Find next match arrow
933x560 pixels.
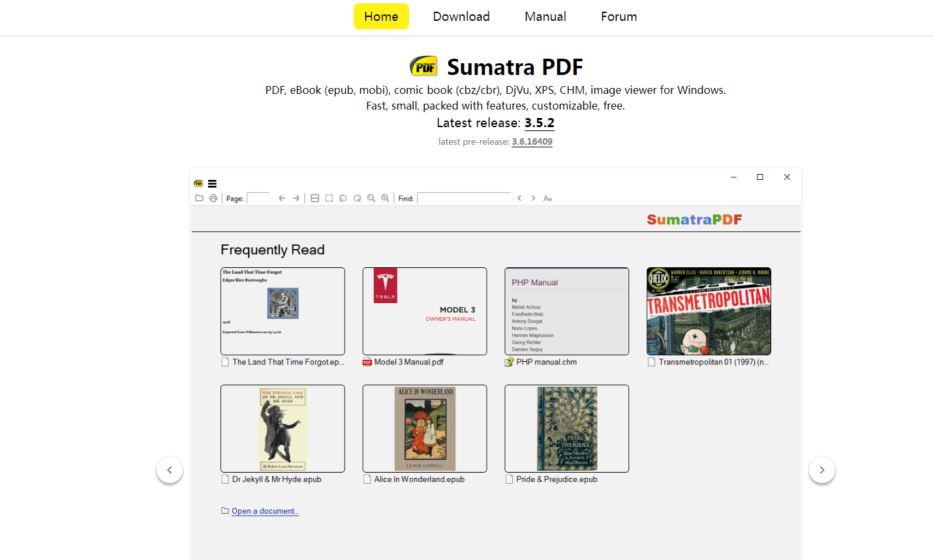point(533,198)
